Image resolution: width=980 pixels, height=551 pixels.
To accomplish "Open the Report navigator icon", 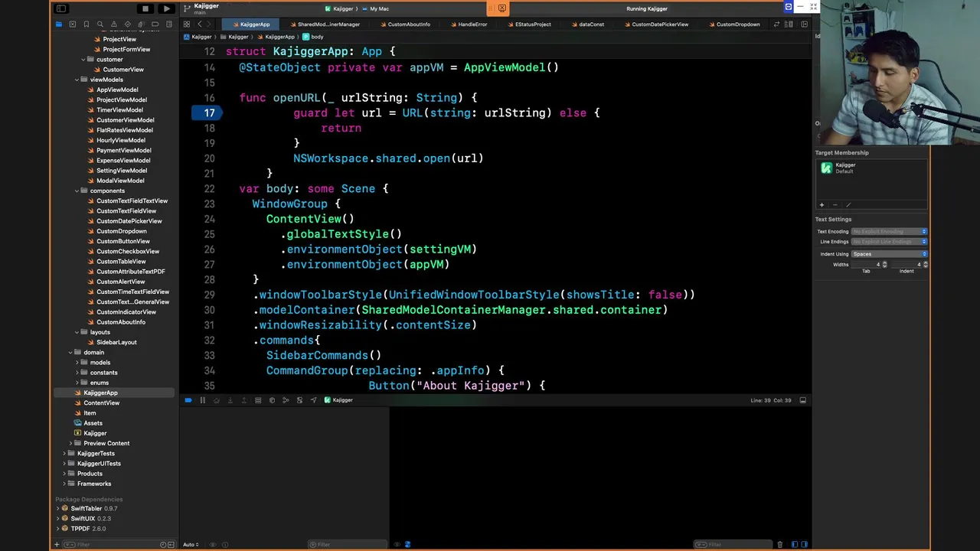I will pyautogui.click(x=168, y=24).
